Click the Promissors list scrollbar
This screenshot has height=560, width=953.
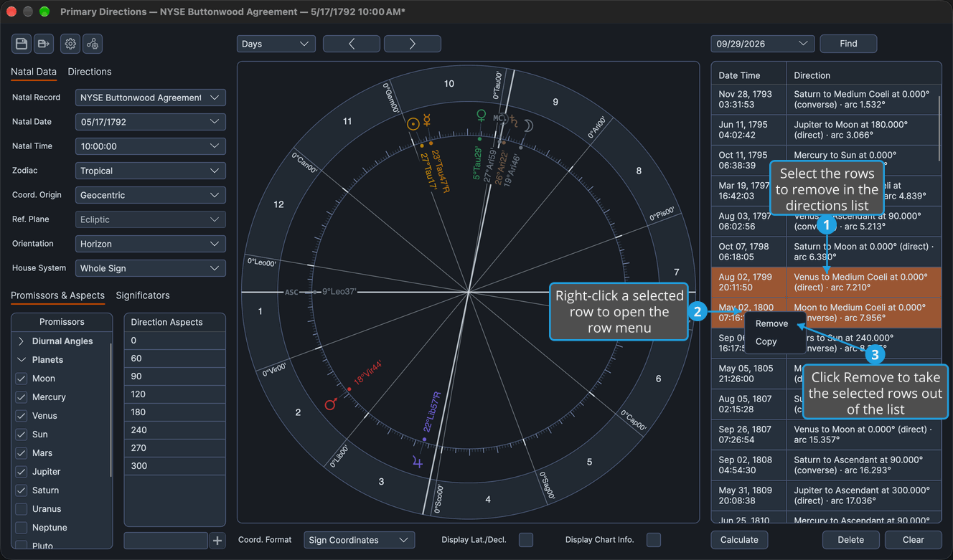[x=111, y=409]
